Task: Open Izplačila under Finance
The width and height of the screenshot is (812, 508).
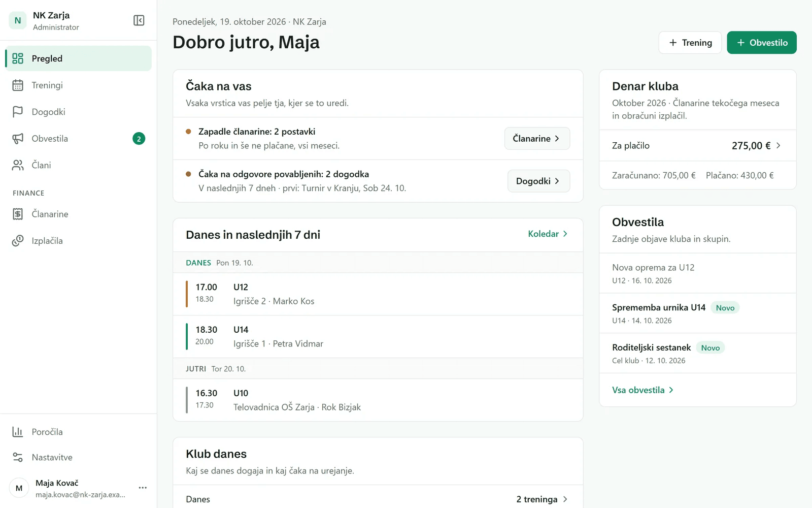Action: tap(78, 241)
